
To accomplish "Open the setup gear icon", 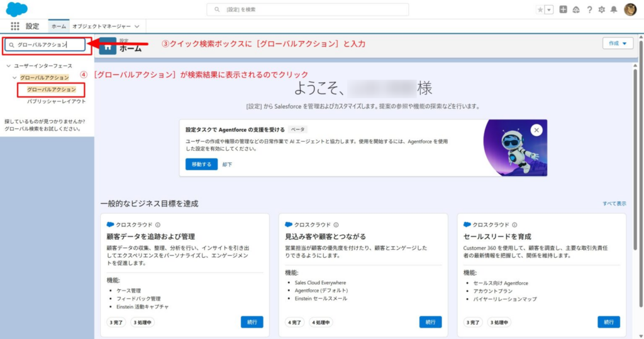I will click(x=602, y=9).
